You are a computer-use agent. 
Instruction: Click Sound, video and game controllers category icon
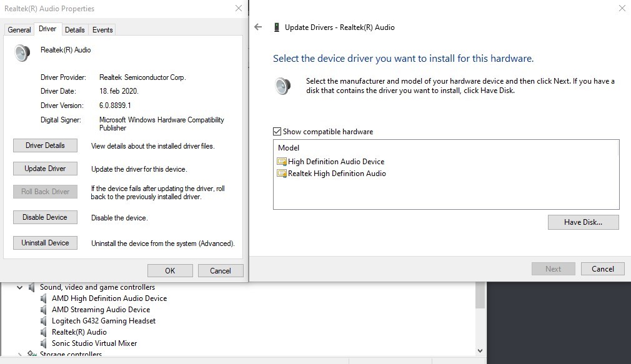[x=31, y=287]
